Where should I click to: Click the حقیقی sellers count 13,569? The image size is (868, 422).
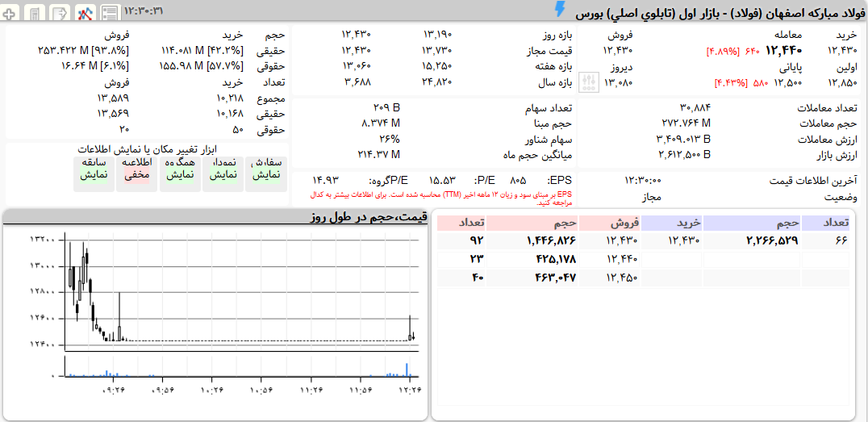click(115, 115)
